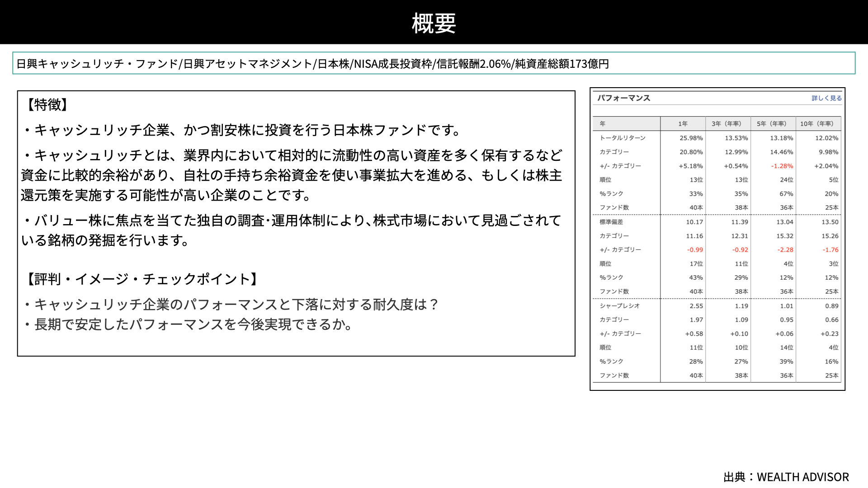This screenshot has width=868, height=488.
Task: Click the 9.98% category return value
Action: pyautogui.click(x=829, y=152)
